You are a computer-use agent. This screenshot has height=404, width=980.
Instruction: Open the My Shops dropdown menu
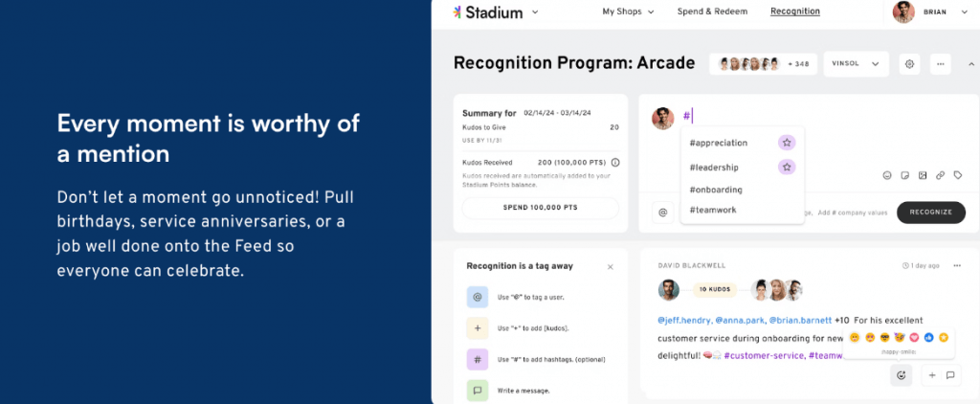(x=628, y=11)
